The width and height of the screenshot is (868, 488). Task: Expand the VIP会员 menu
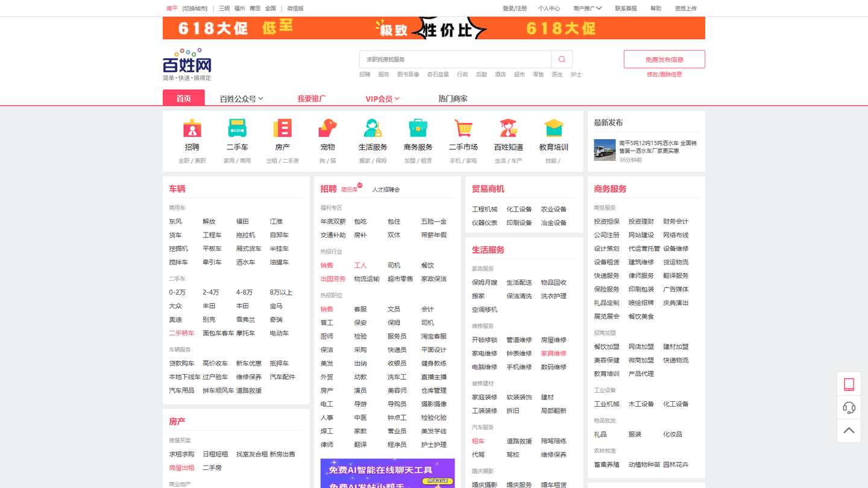click(382, 99)
